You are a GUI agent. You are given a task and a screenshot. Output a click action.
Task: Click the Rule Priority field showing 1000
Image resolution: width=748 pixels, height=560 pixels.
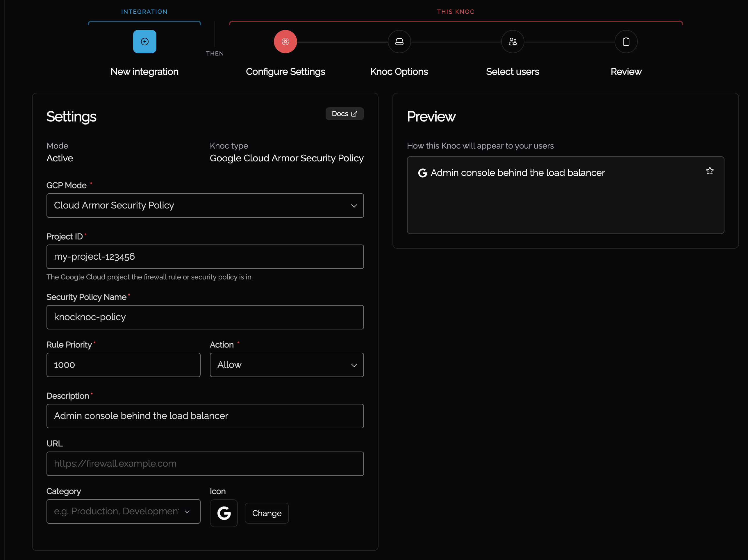(x=124, y=365)
